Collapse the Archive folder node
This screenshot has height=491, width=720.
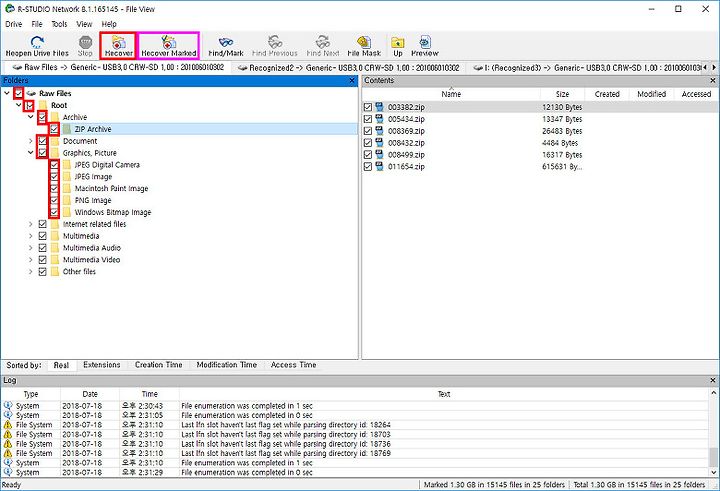point(31,117)
